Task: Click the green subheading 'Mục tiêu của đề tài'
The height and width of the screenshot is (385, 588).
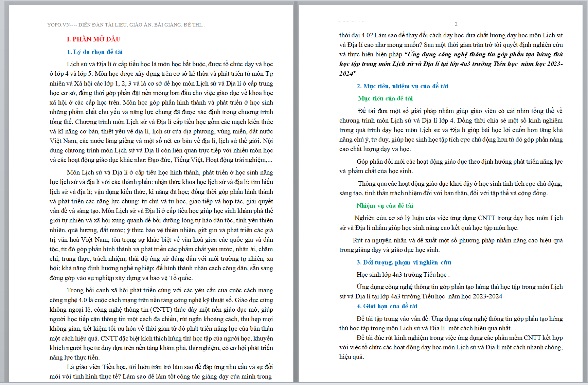Action: [x=385, y=98]
